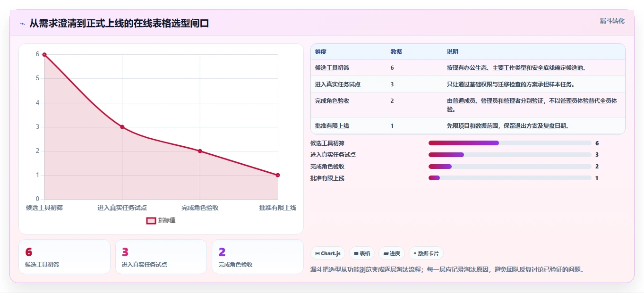Click the x-axis label 完成角色验收 under the chart
The height and width of the screenshot is (293, 644).
200,208
